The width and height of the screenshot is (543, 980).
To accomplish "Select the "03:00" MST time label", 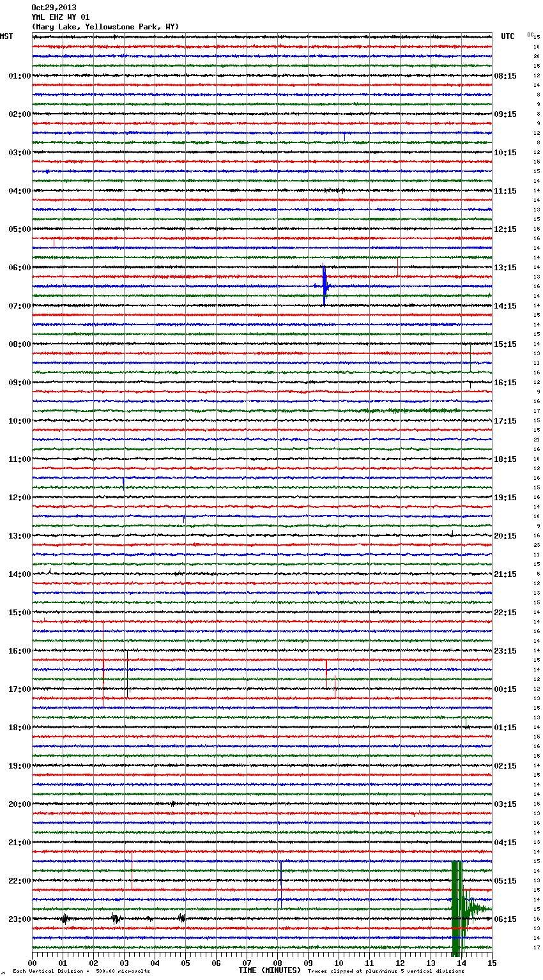I will (20, 153).
